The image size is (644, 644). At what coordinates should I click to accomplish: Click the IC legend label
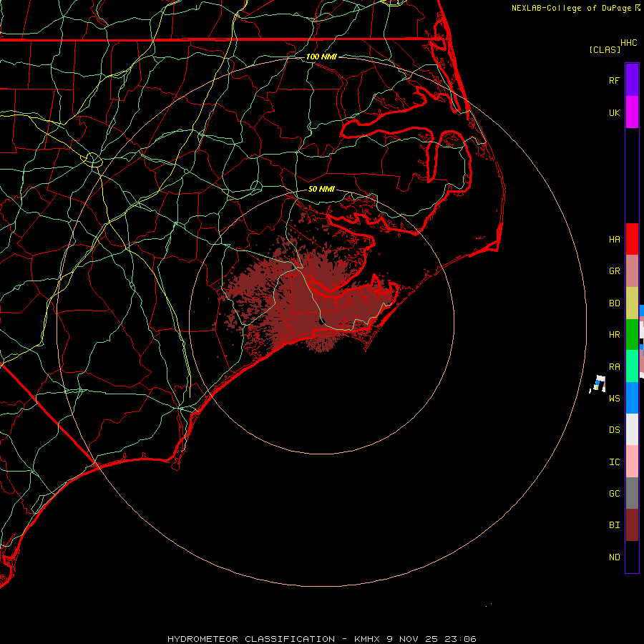point(614,462)
